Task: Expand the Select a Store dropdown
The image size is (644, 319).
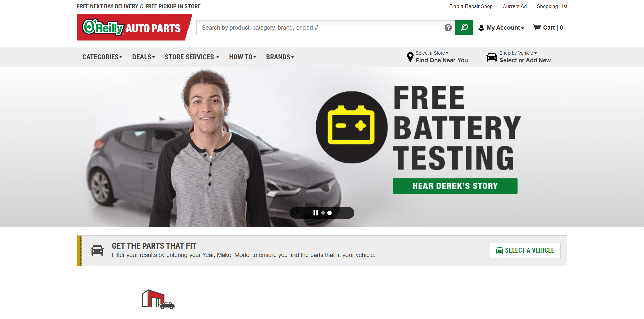Action: tap(432, 53)
